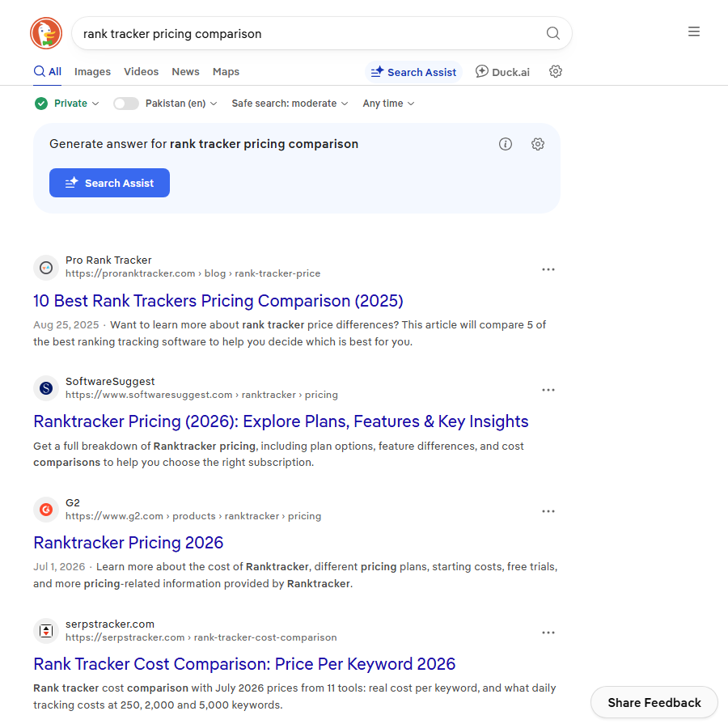Viewport: 728px width, 728px height.
Task: Expand the Private dropdown
Action: pos(76,103)
